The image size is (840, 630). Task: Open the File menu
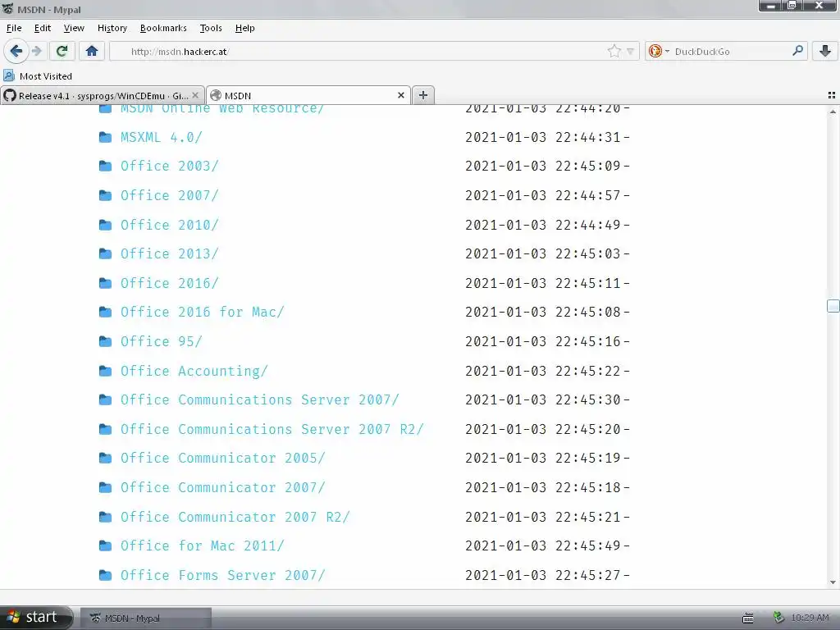tap(14, 28)
